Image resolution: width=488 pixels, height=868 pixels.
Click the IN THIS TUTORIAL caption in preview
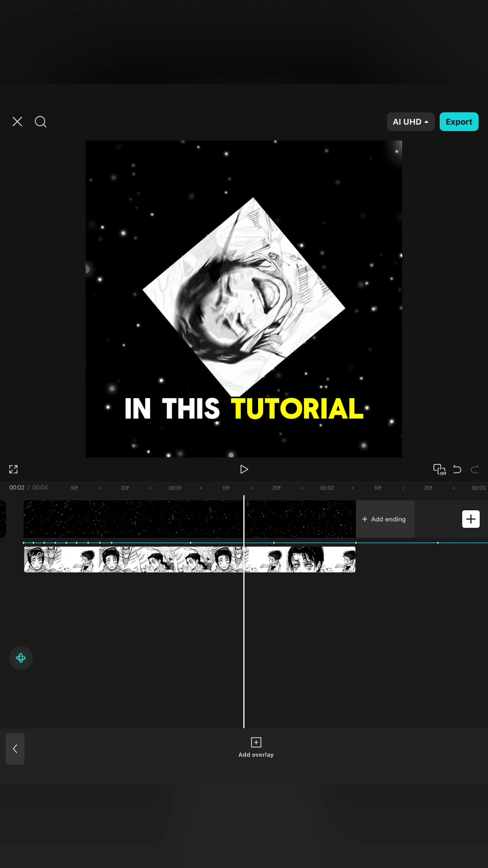[244, 409]
